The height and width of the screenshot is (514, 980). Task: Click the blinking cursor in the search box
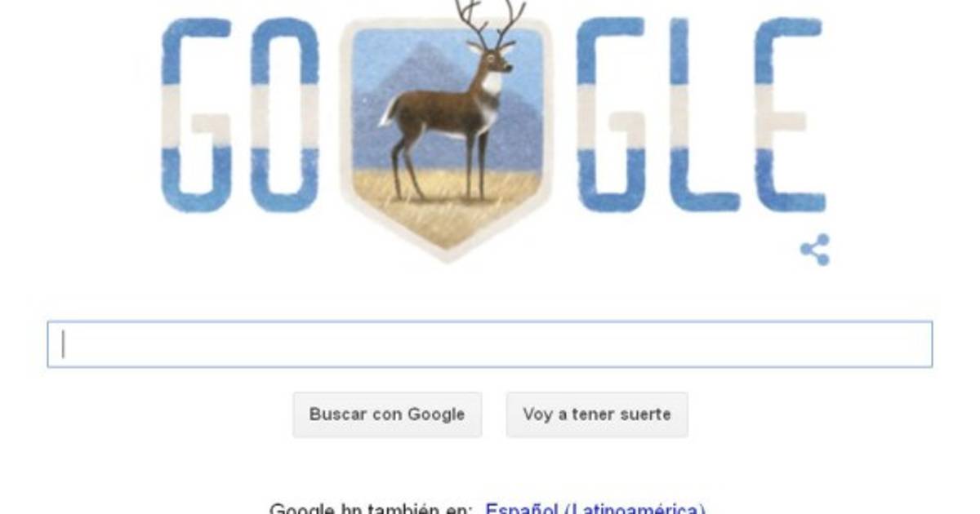pyautogui.click(x=63, y=344)
